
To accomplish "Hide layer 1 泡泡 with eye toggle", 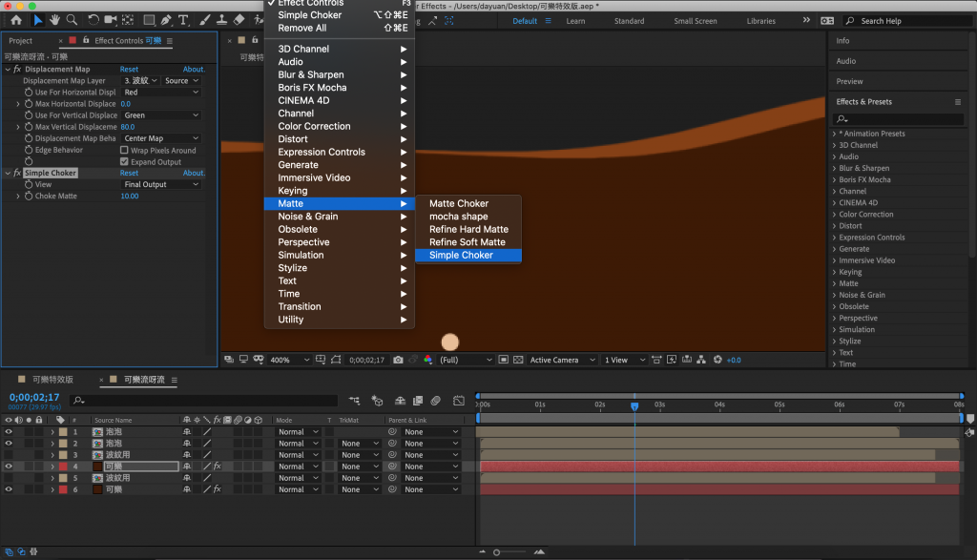I will pyautogui.click(x=9, y=431).
